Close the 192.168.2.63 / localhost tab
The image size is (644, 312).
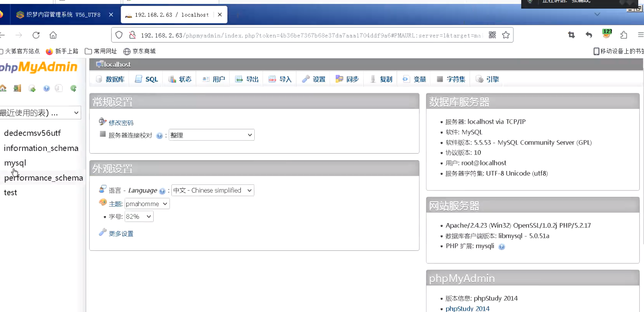[x=220, y=15]
